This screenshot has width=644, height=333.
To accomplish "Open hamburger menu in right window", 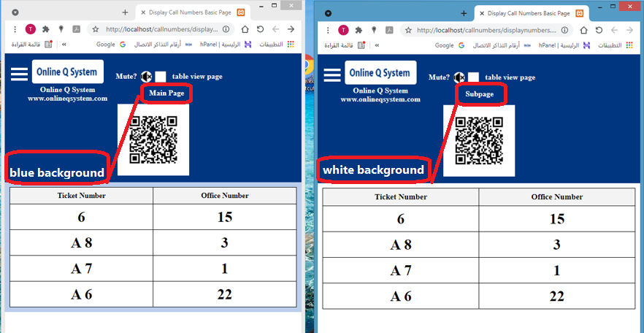I will click(332, 75).
